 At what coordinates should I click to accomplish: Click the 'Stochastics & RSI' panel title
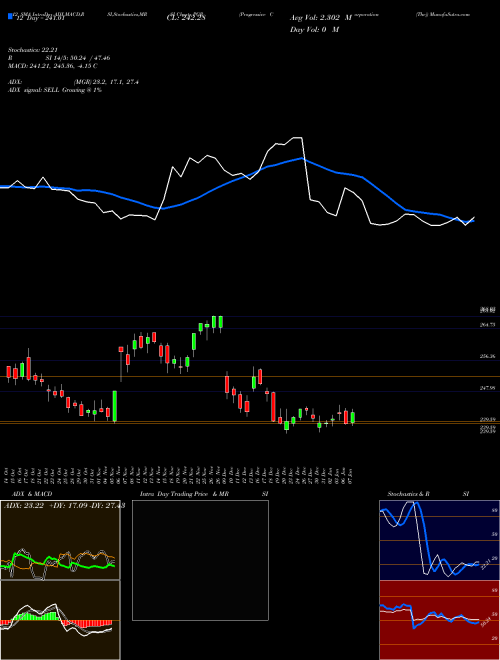click(x=428, y=494)
